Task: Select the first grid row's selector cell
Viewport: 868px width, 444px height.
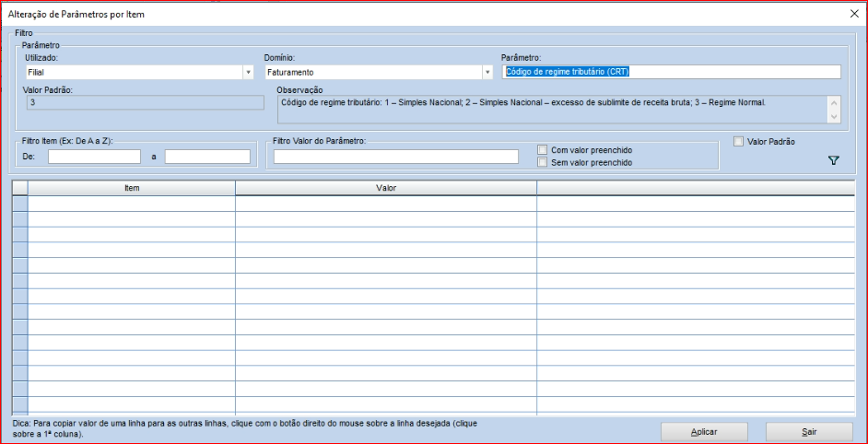Action: click(20, 204)
